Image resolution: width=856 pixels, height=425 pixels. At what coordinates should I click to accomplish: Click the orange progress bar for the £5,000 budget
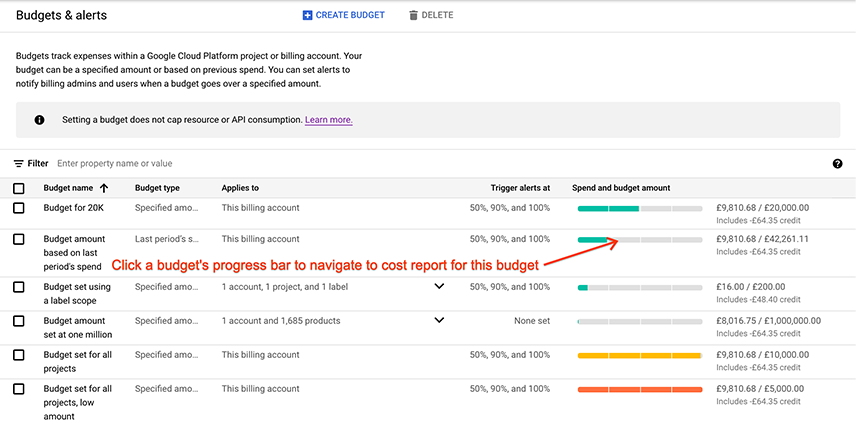(640, 389)
